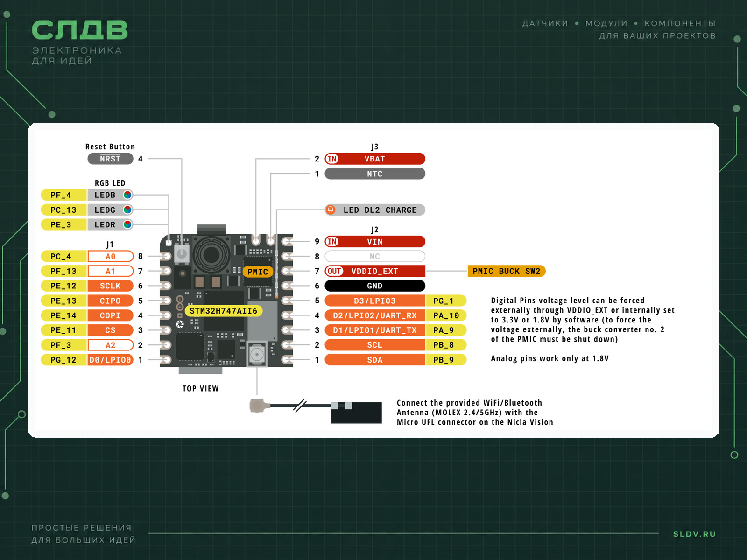Click the PA_10 port label
747x560 pixels.
click(446, 315)
